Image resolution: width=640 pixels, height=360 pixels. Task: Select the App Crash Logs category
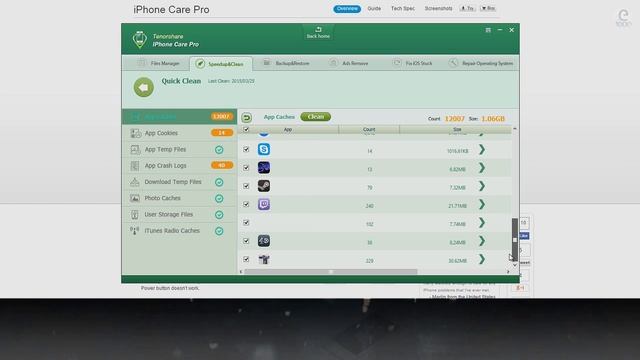pos(180,166)
